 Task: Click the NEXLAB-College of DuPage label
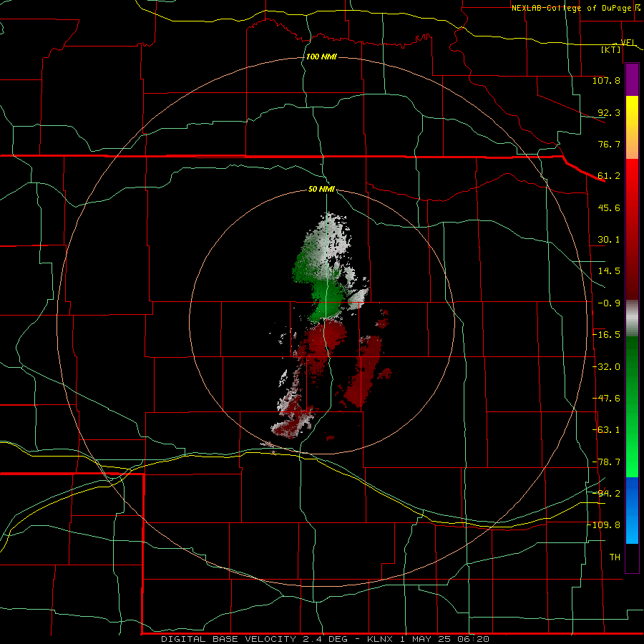(571, 8)
